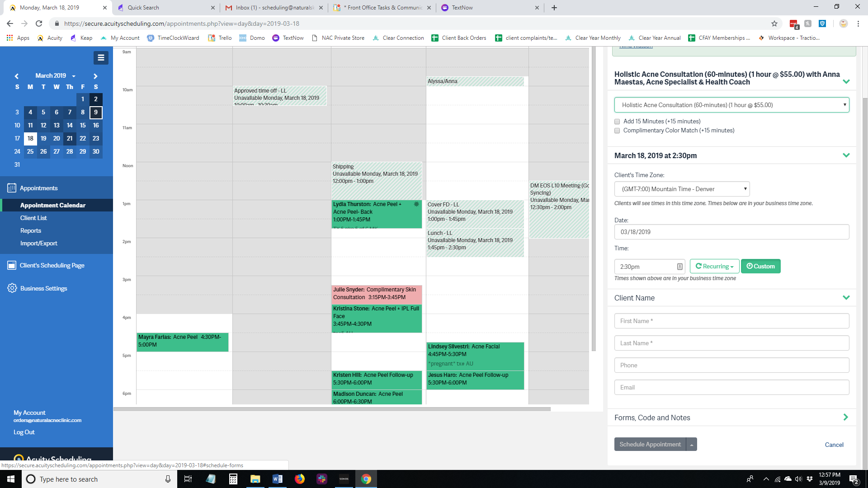The width and height of the screenshot is (868, 488).
Task: Open Firefox from the taskbar
Action: [300, 479]
